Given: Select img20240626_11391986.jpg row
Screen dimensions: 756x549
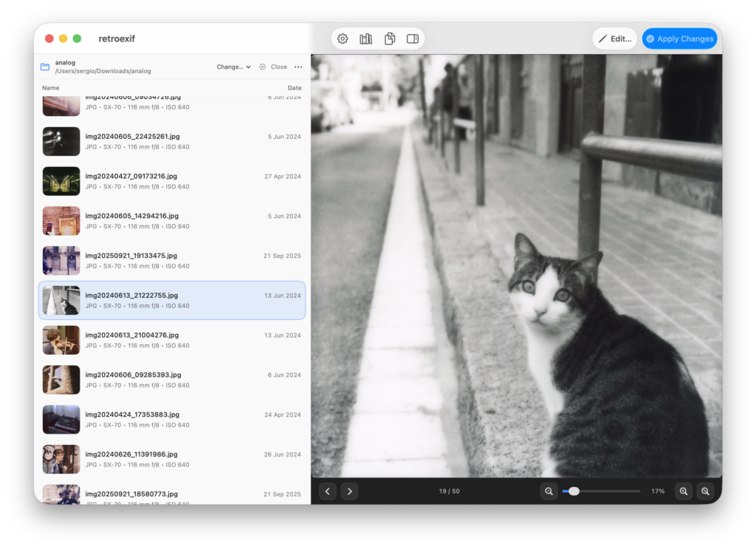Looking at the screenshot, I should [x=171, y=460].
